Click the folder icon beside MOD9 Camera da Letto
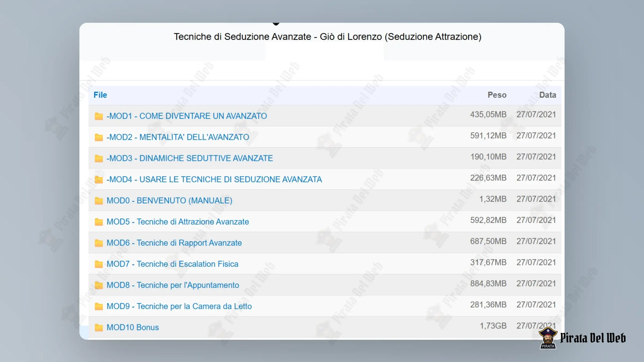This screenshot has height=362, width=644. click(x=99, y=306)
